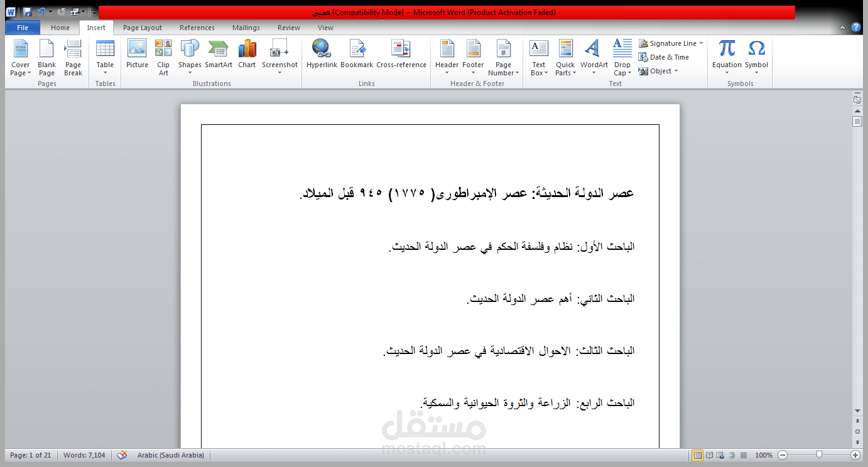The height and width of the screenshot is (467, 868).
Task: Insert a Hyperlink
Action: tap(322, 54)
